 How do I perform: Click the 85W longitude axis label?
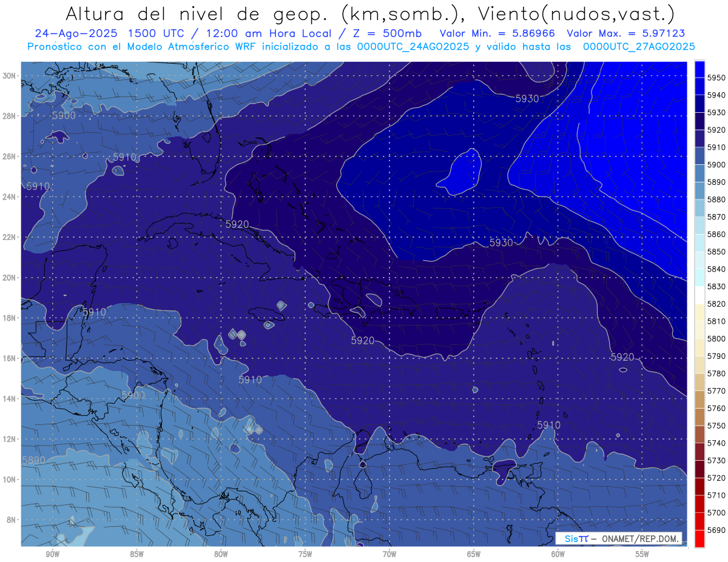click(136, 554)
